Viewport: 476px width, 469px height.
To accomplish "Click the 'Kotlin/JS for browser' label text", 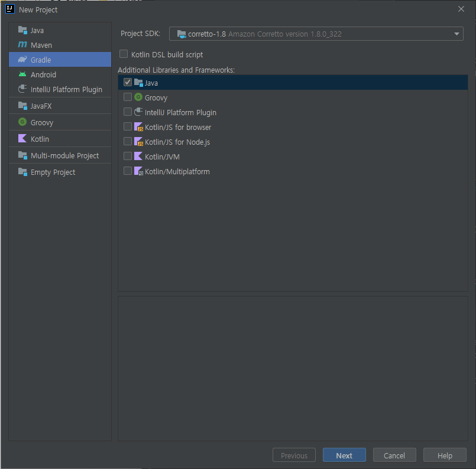I will [x=178, y=128].
